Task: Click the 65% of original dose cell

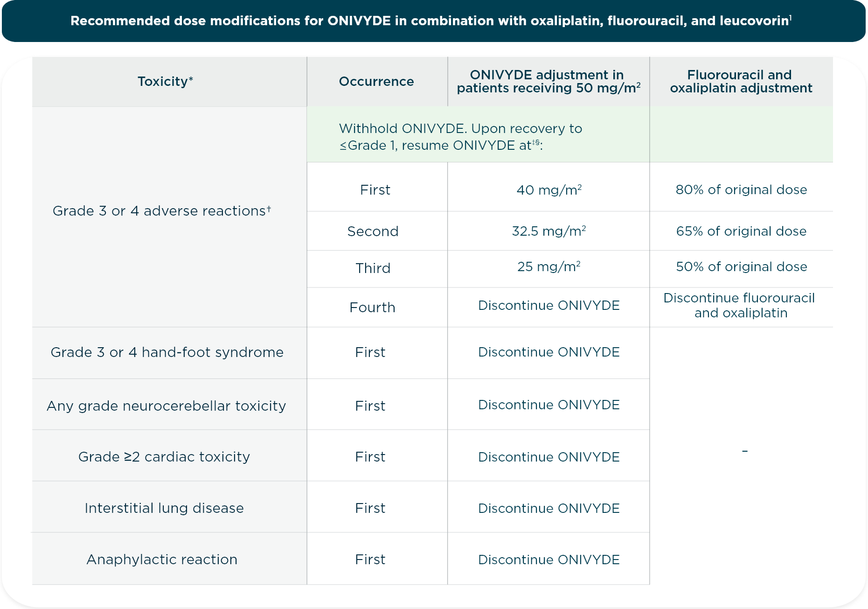Action: click(x=742, y=231)
